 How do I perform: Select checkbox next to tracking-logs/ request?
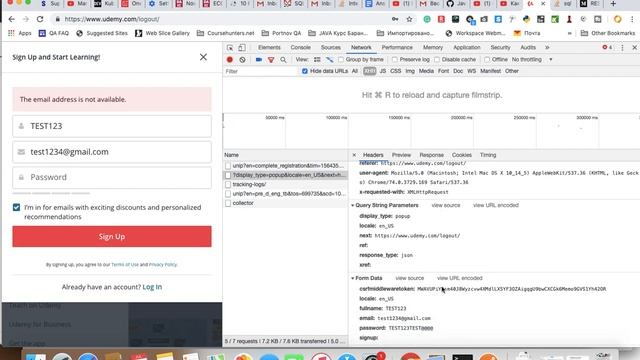pos(228,184)
